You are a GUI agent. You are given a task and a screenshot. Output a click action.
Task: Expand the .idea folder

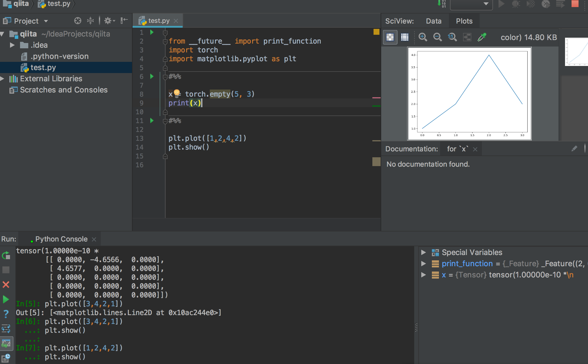pyautogui.click(x=12, y=45)
